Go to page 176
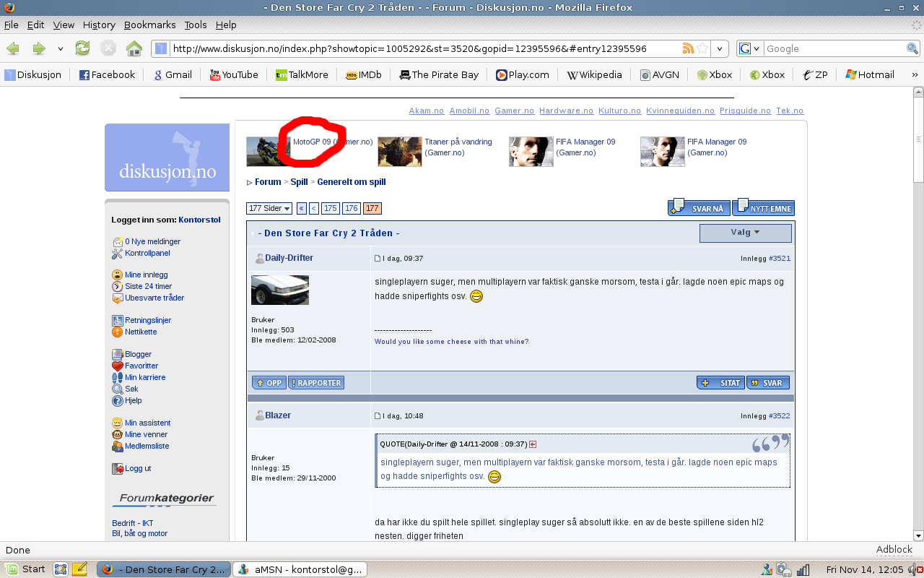This screenshot has height=578, width=924. pyautogui.click(x=351, y=208)
